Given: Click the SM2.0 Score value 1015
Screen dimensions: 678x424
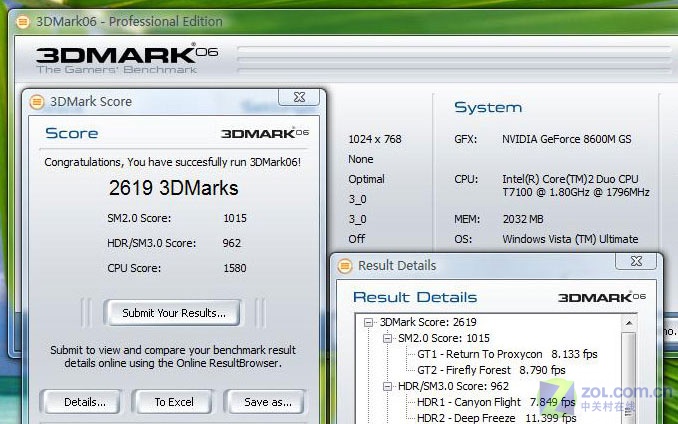Looking at the screenshot, I should click(x=235, y=218).
